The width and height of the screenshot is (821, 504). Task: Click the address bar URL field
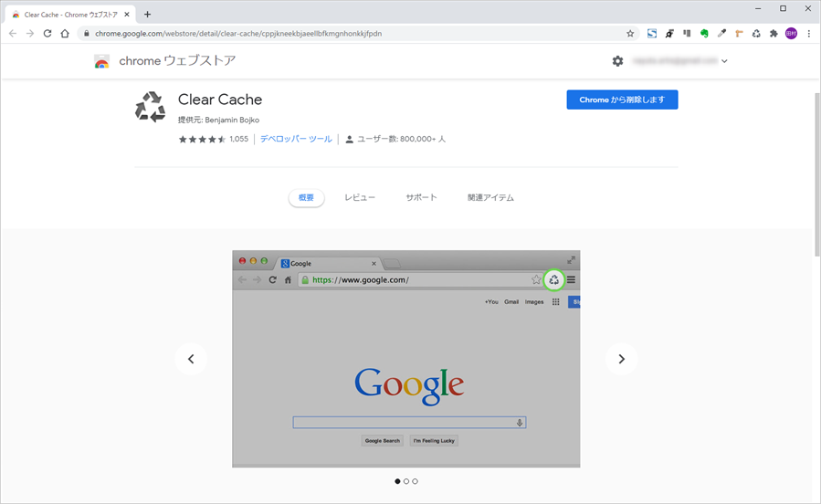[x=356, y=34]
